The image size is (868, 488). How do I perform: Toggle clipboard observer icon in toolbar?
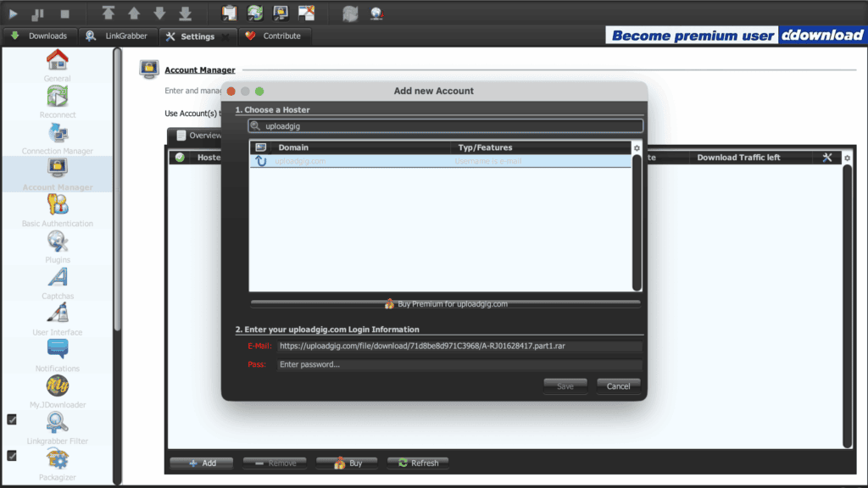point(229,13)
